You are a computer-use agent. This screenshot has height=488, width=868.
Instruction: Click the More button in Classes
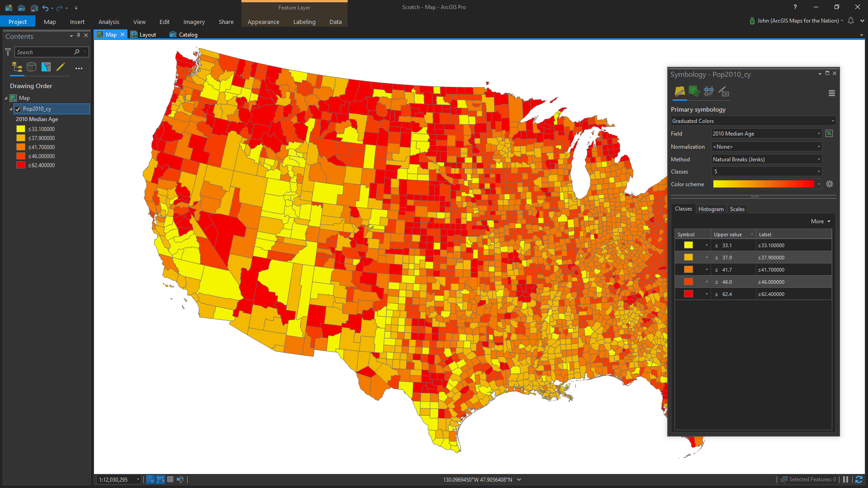click(821, 221)
